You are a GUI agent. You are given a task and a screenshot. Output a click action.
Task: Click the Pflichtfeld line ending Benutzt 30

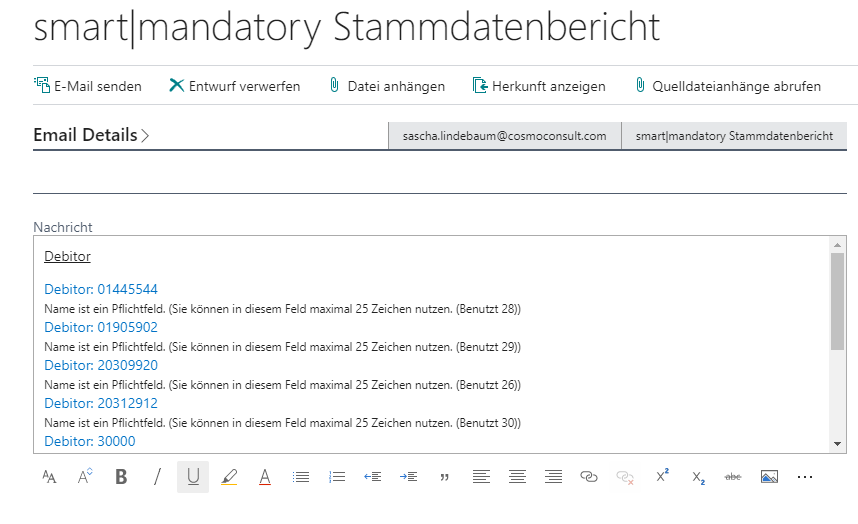coord(282,423)
